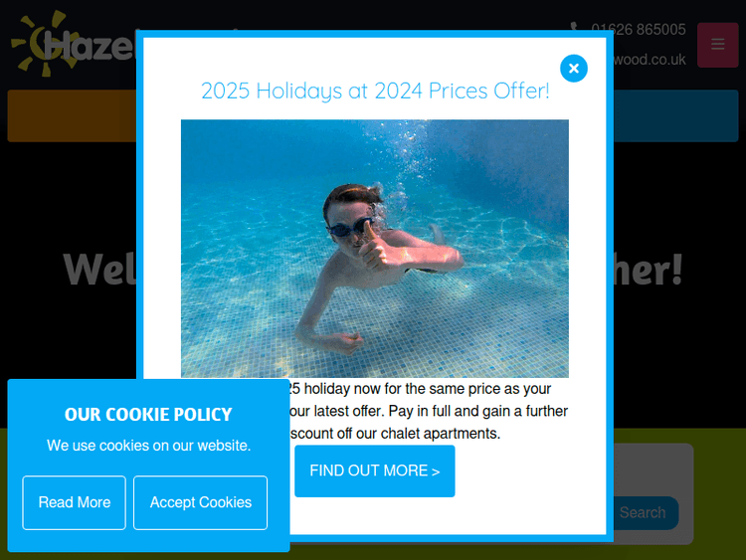Call the number 01626 865005

(638, 30)
